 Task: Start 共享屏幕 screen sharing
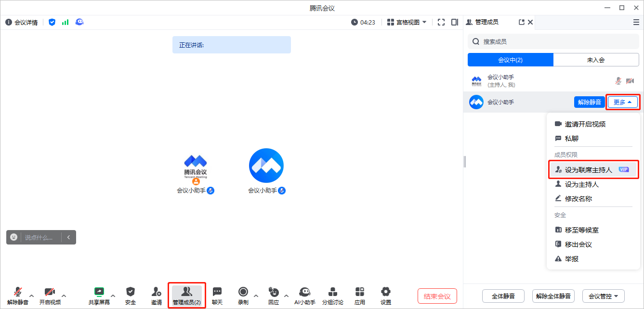pyautogui.click(x=99, y=296)
